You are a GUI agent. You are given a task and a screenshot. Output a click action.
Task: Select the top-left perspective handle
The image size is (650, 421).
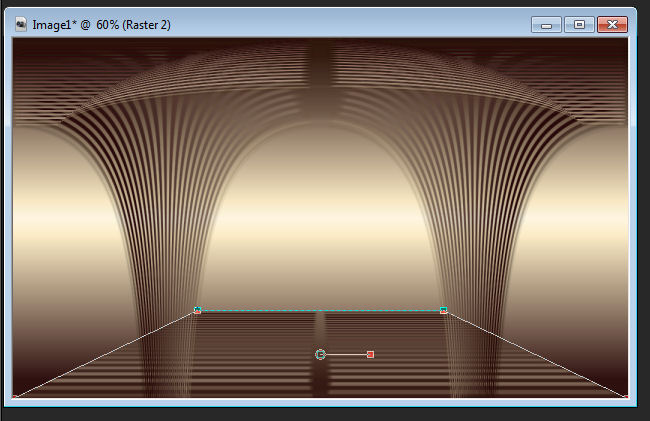click(198, 310)
